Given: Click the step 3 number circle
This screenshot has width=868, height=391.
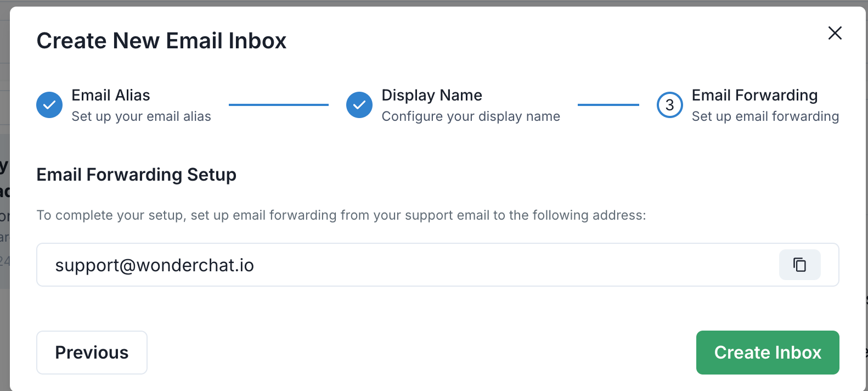Looking at the screenshot, I should pyautogui.click(x=669, y=105).
